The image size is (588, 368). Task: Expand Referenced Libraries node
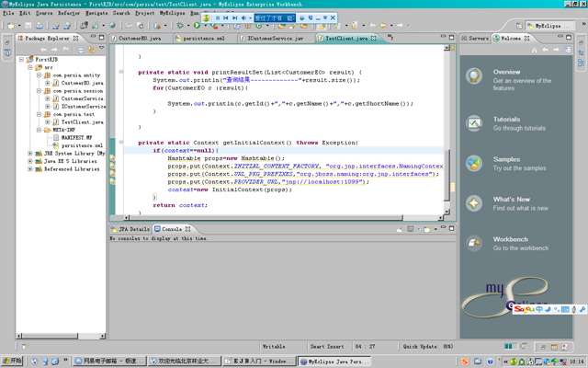[30, 169]
